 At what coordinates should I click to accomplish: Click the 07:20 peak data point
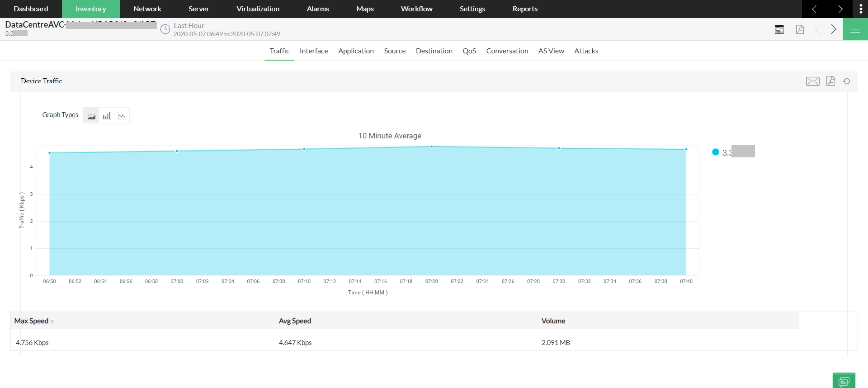pyautogui.click(x=432, y=147)
